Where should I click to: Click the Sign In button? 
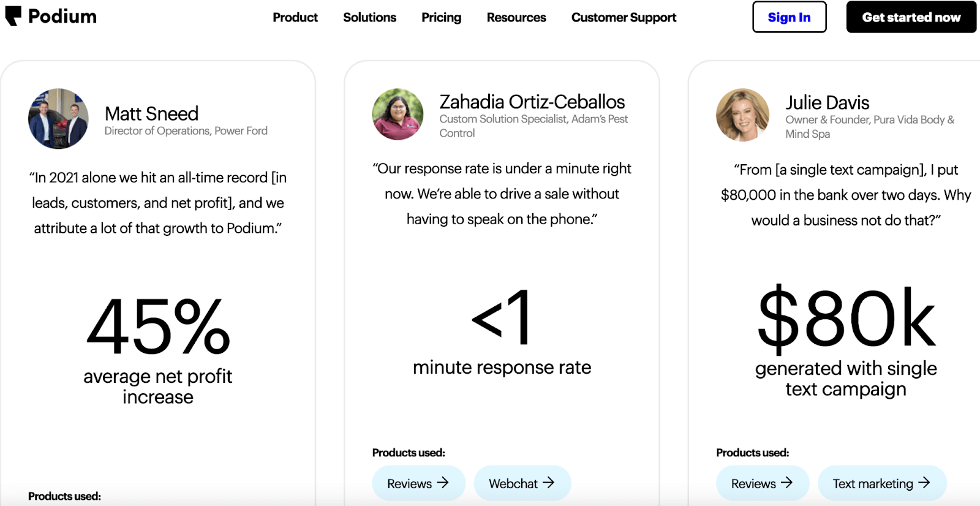click(789, 18)
